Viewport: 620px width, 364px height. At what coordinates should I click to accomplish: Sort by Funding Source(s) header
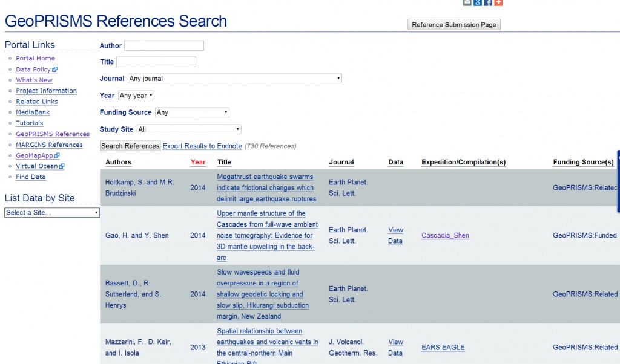[583, 162]
